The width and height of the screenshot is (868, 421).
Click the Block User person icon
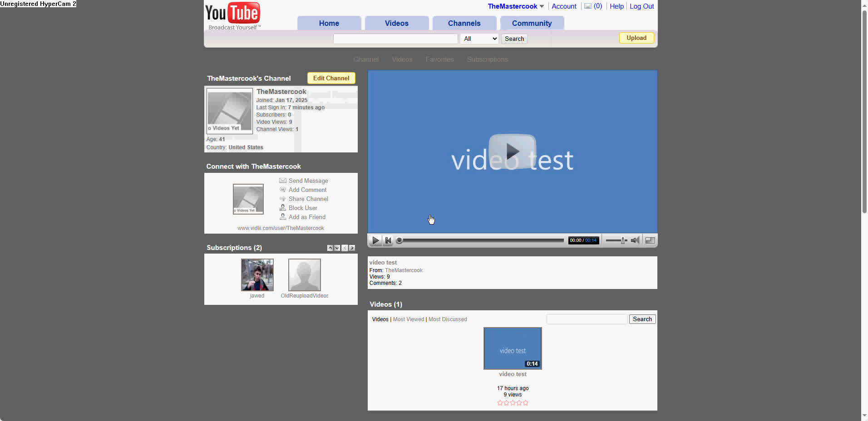pos(283,208)
